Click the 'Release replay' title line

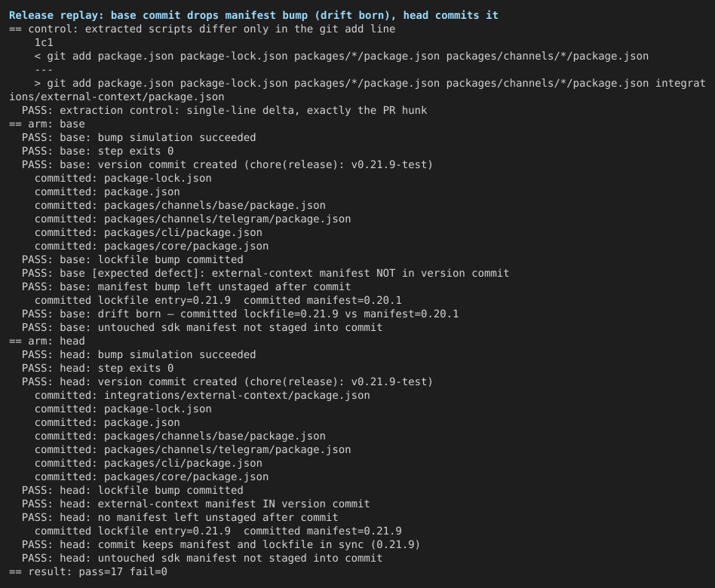tap(253, 15)
